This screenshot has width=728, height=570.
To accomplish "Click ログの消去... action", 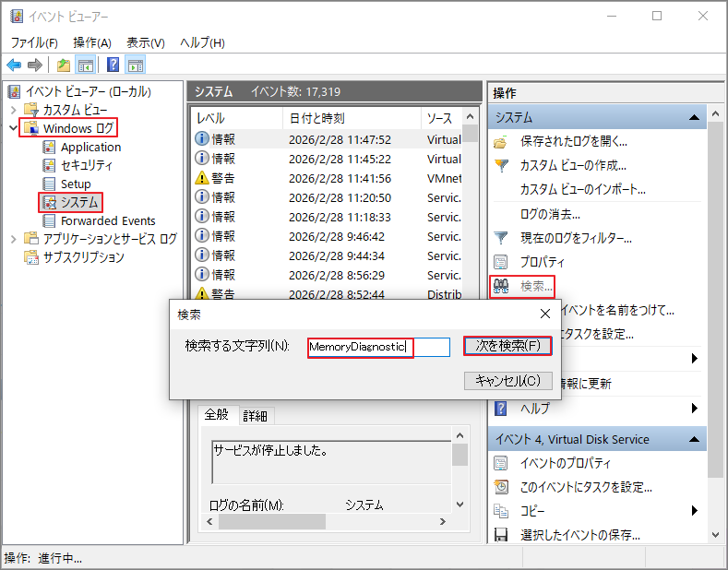I will pyautogui.click(x=550, y=214).
